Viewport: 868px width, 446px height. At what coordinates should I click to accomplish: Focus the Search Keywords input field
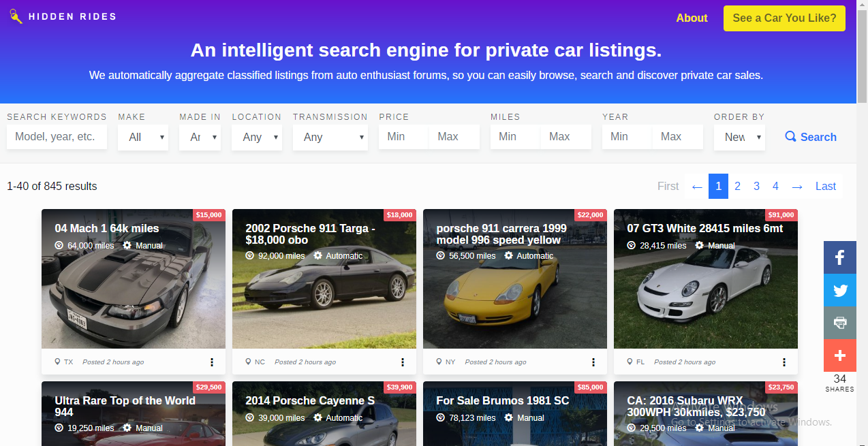pos(57,137)
